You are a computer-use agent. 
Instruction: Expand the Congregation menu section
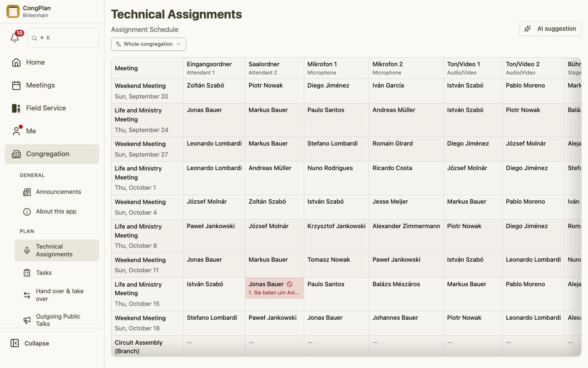pos(52,154)
